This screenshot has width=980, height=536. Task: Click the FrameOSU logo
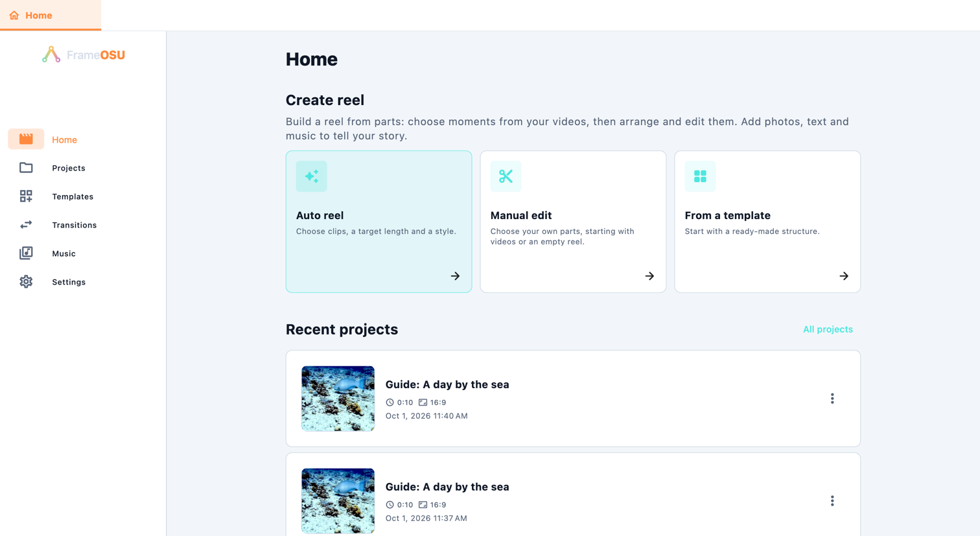pos(83,55)
